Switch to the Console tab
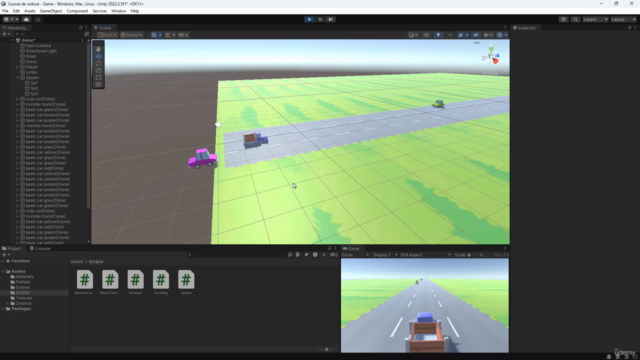The height and width of the screenshot is (360, 640). coord(40,248)
